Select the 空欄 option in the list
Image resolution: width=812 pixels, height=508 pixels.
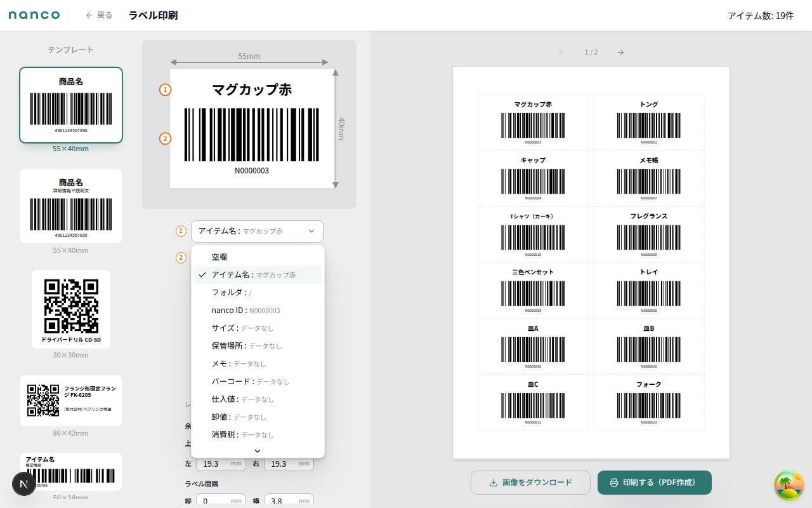tap(219, 257)
